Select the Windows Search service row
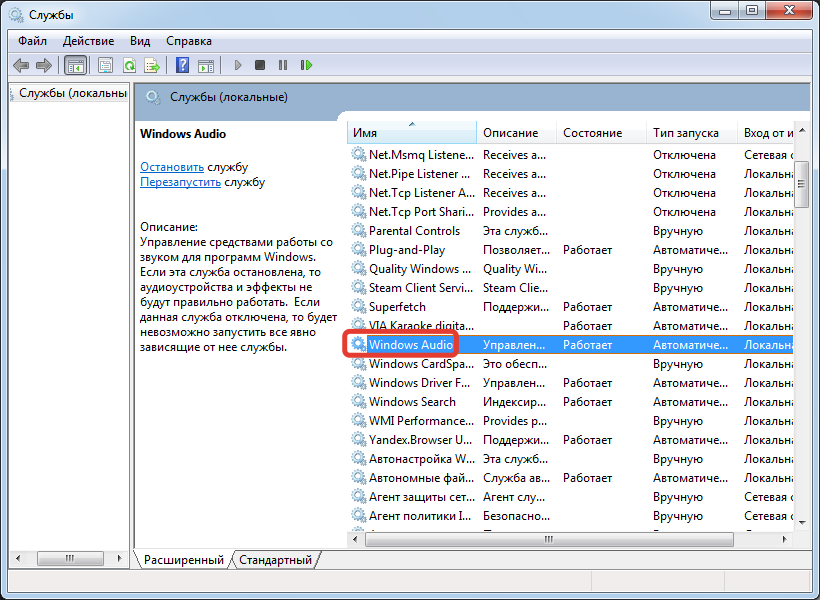The height and width of the screenshot is (600, 820). [x=412, y=402]
